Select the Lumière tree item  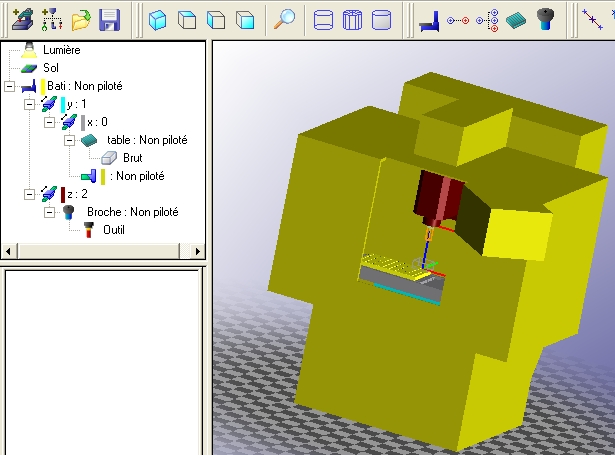pyautogui.click(x=62, y=50)
